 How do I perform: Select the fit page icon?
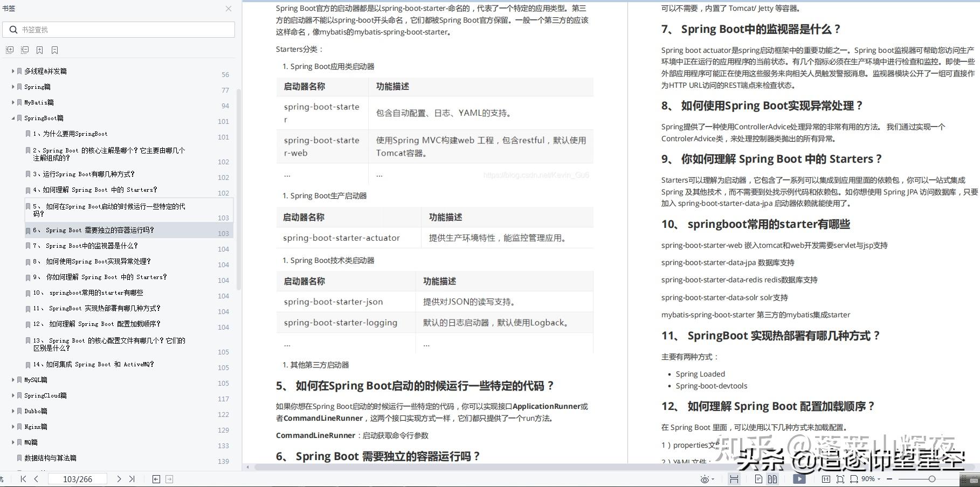839,479
